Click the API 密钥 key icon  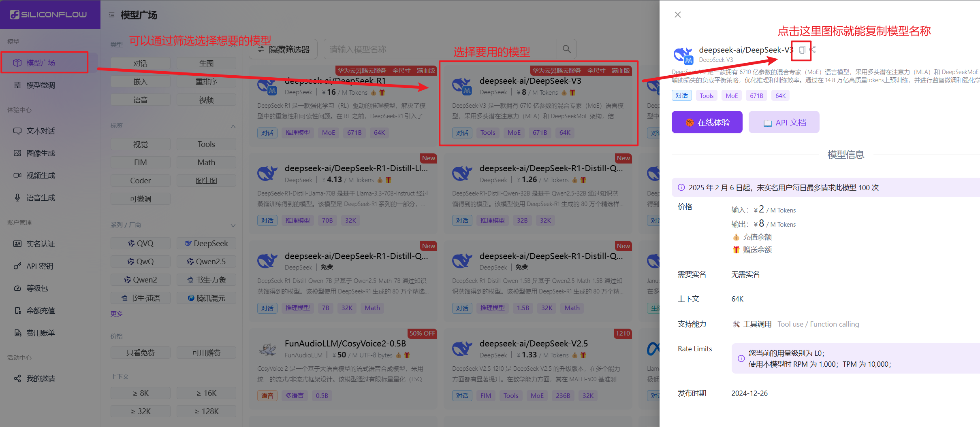pyautogui.click(x=17, y=266)
